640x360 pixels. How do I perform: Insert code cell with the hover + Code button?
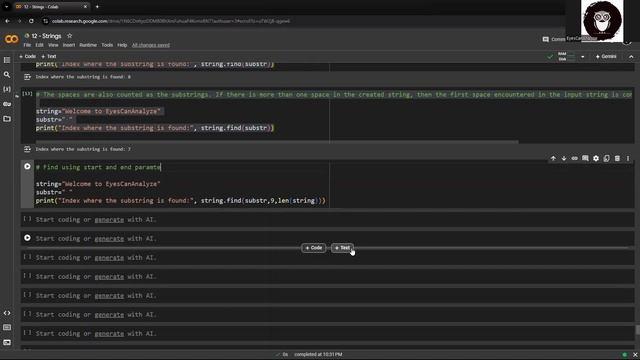point(313,248)
